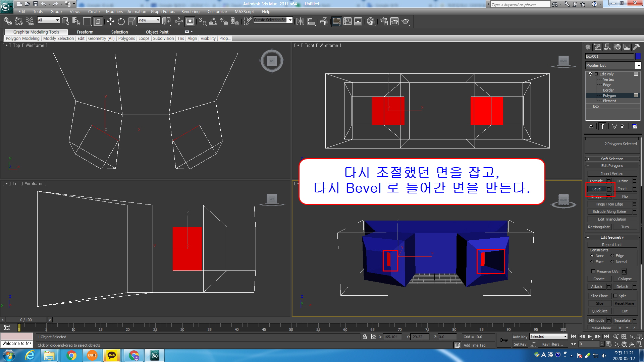The height and width of the screenshot is (362, 644).
Task: Select the Face constraint radio button
Action: click(x=592, y=262)
